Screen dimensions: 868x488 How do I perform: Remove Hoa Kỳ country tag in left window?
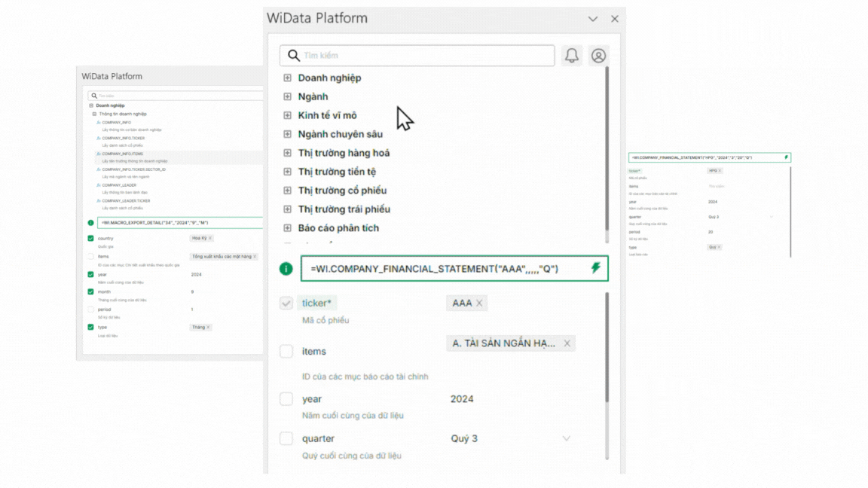tap(210, 239)
